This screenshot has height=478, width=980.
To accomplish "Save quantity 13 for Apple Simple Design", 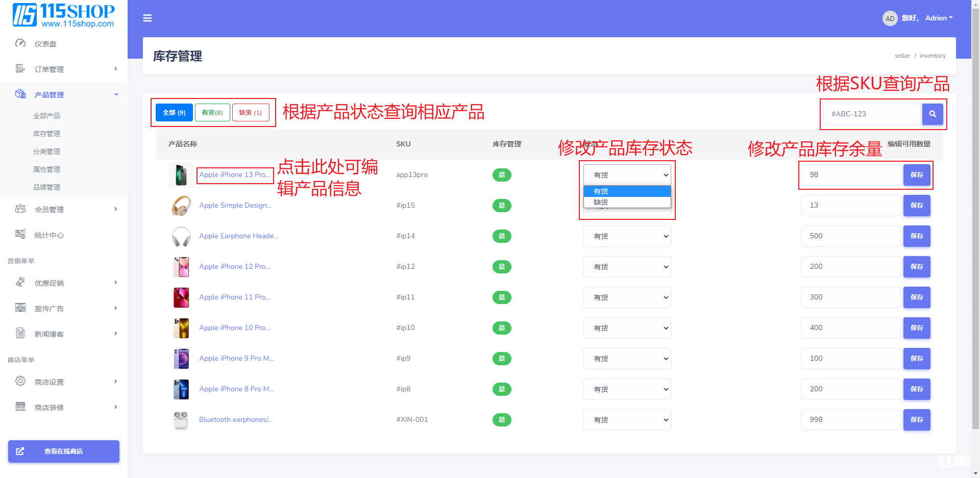I will (917, 206).
